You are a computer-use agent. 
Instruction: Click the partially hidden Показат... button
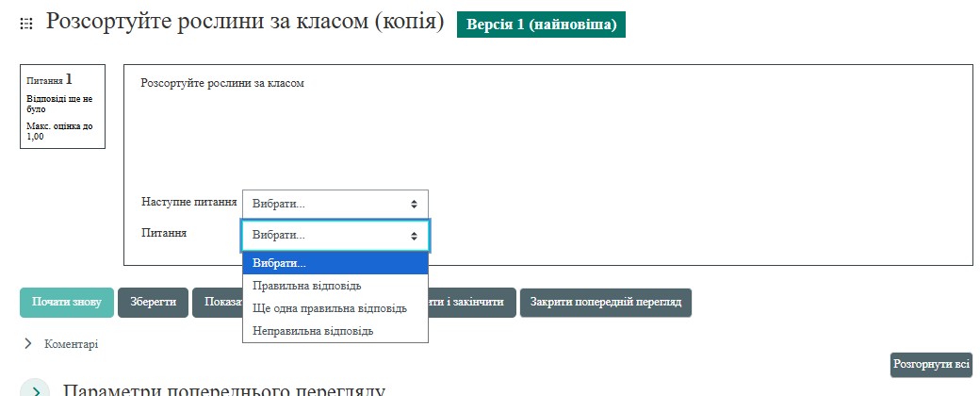coord(217,303)
